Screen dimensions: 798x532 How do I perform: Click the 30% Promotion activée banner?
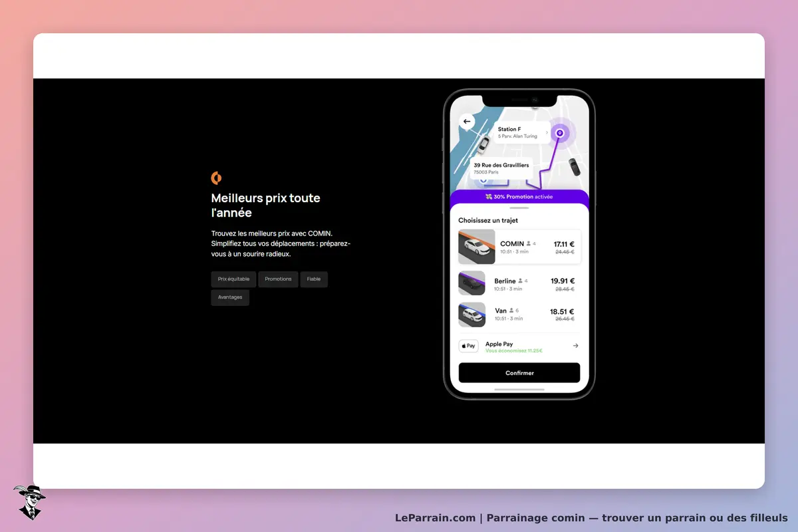[x=519, y=197]
